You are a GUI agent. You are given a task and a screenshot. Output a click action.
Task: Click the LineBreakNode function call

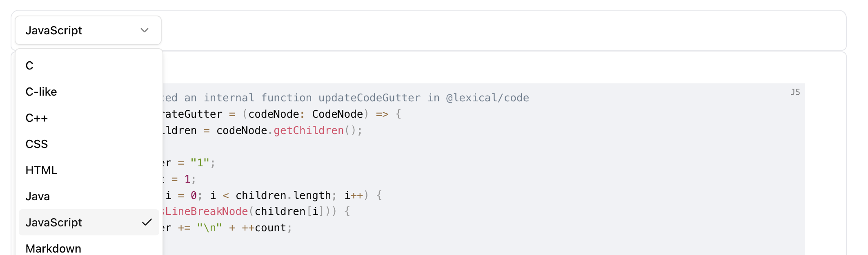pos(206,211)
